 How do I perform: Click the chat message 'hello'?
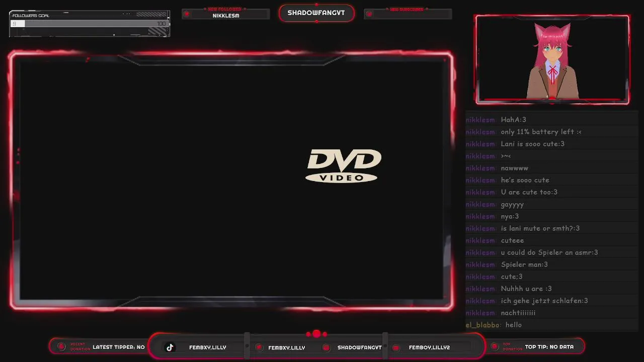(513, 325)
